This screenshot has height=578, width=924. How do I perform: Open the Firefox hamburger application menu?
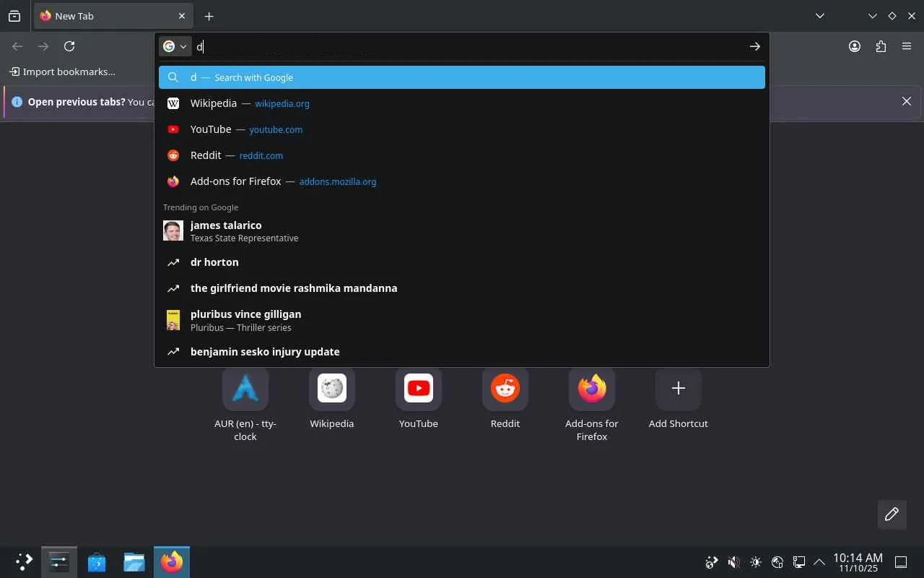907,46
